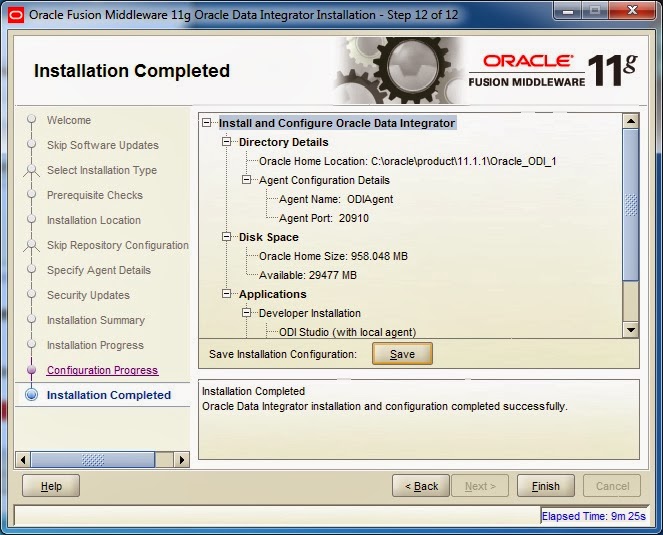The height and width of the screenshot is (535, 663).
Task: Click the Installation Progress step
Action: click(x=95, y=345)
